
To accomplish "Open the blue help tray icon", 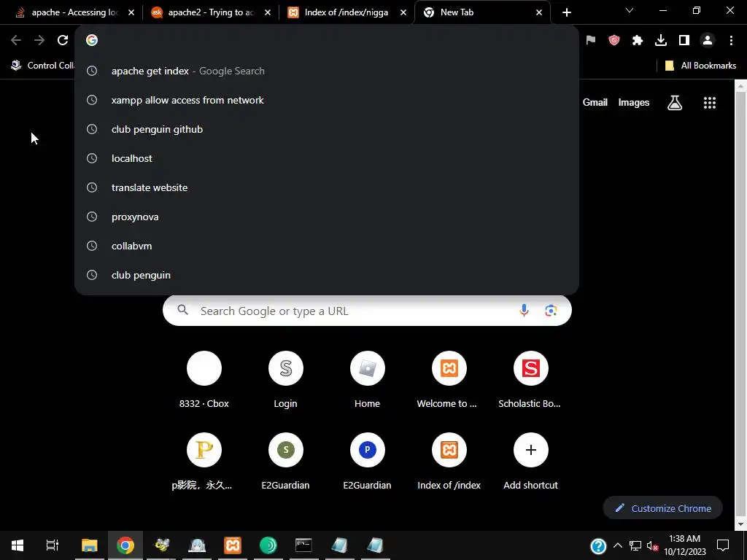I will [598, 545].
